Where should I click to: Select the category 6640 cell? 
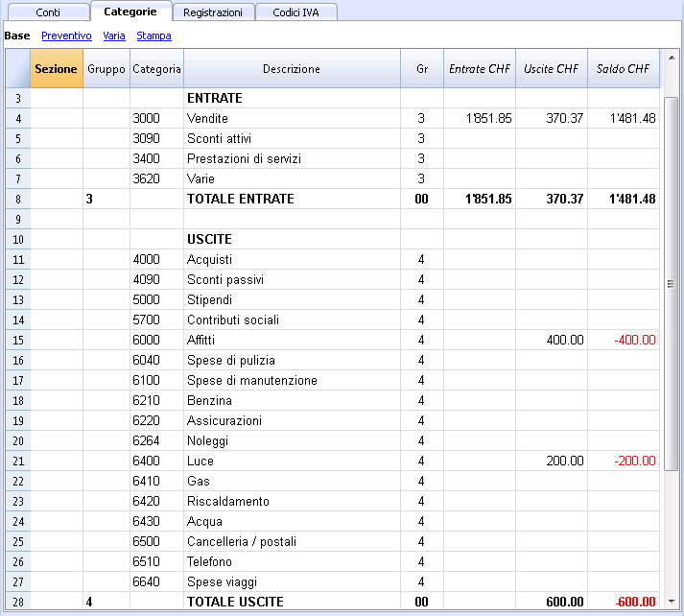click(156, 581)
